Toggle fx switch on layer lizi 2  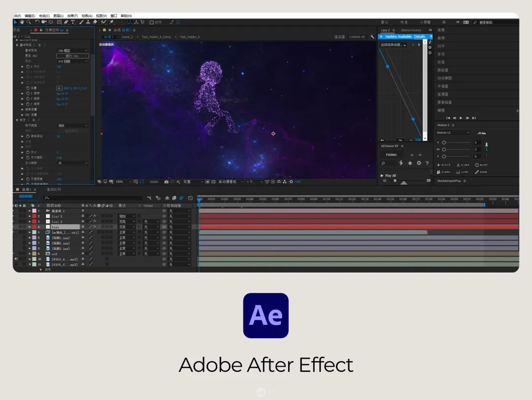click(x=95, y=216)
